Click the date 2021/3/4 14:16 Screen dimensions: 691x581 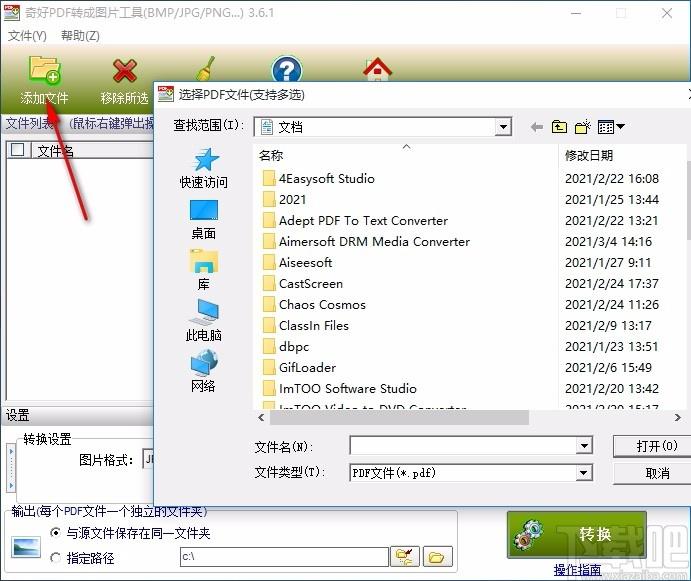click(x=608, y=242)
